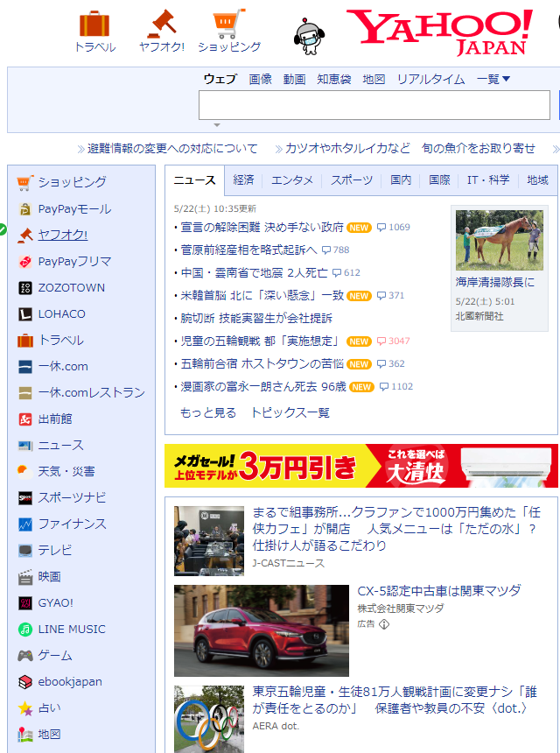Open the horse photo thumbnail 海岸清掃隊長に
The image size is (560, 753).
pos(500,240)
